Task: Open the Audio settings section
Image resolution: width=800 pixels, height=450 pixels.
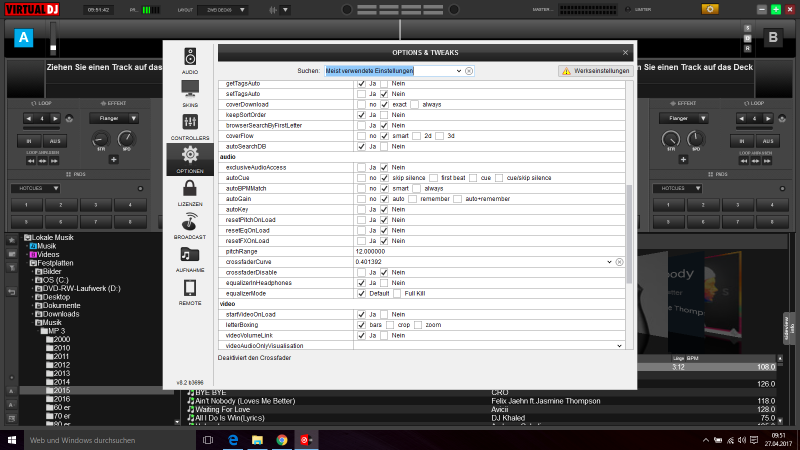Action: coord(190,60)
